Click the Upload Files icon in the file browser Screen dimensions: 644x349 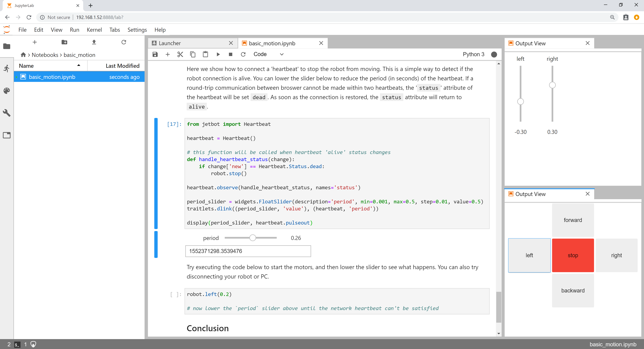[x=94, y=42]
